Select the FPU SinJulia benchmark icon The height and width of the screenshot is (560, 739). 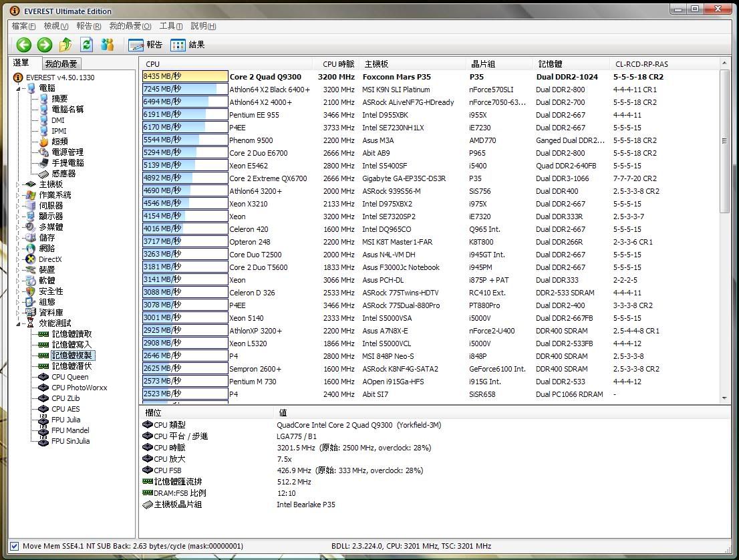coord(43,441)
